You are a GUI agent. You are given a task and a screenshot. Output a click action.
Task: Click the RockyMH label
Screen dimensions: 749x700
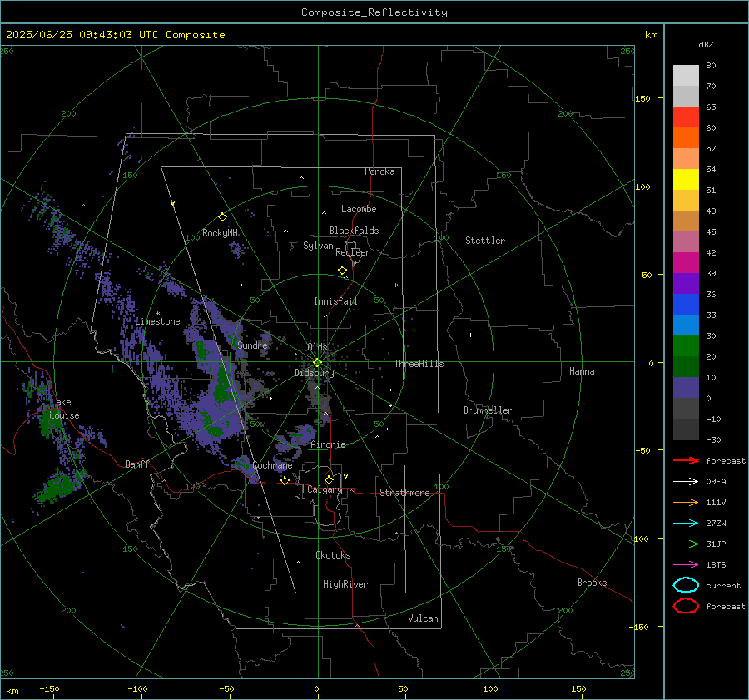[x=220, y=233]
